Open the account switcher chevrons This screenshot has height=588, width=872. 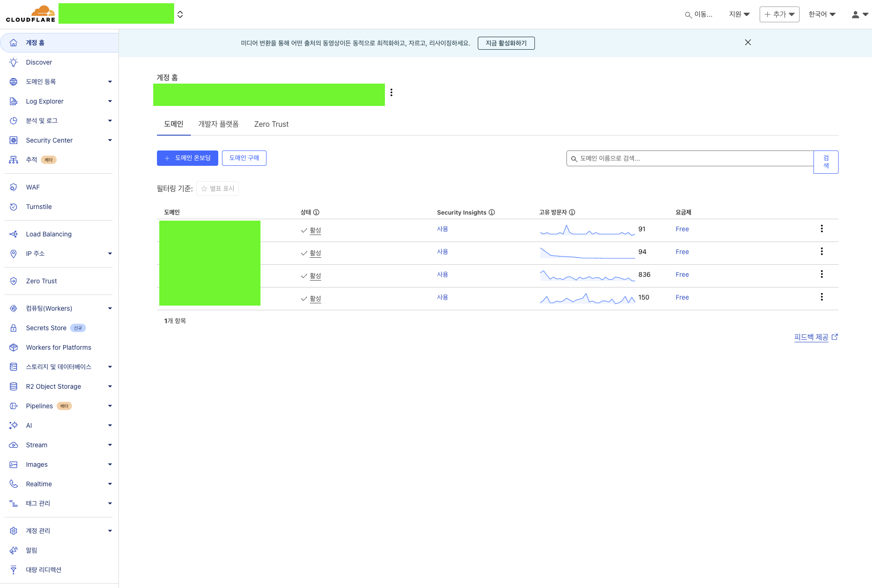click(x=180, y=14)
